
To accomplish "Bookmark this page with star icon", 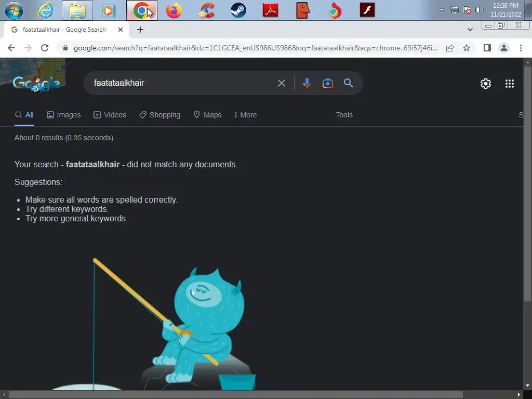I will point(467,48).
